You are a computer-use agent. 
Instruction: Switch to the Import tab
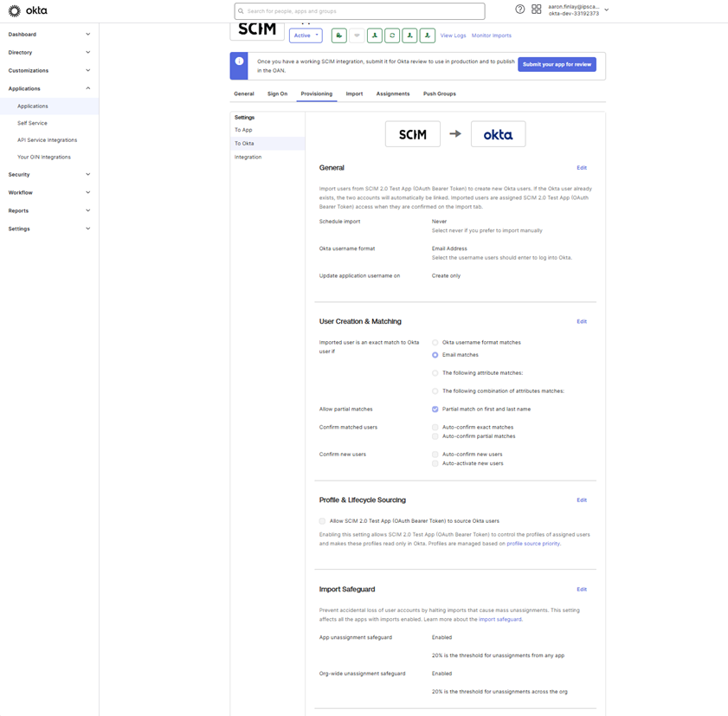(x=354, y=94)
